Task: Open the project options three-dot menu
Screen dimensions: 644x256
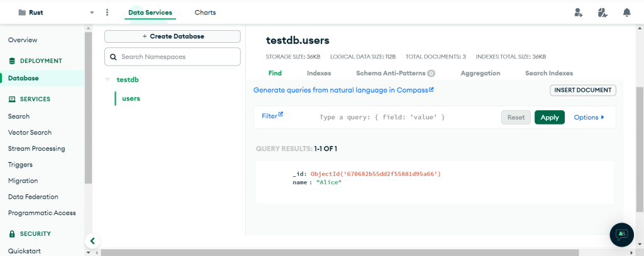Action: pyautogui.click(x=108, y=13)
